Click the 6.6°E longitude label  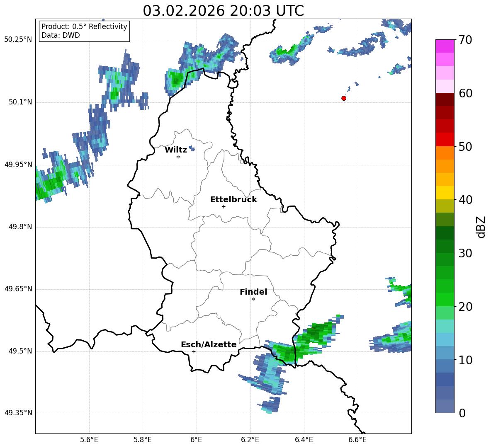click(357, 440)
